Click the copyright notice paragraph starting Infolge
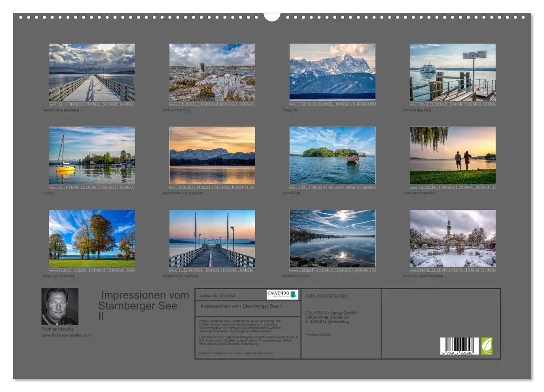 (241, 326)
